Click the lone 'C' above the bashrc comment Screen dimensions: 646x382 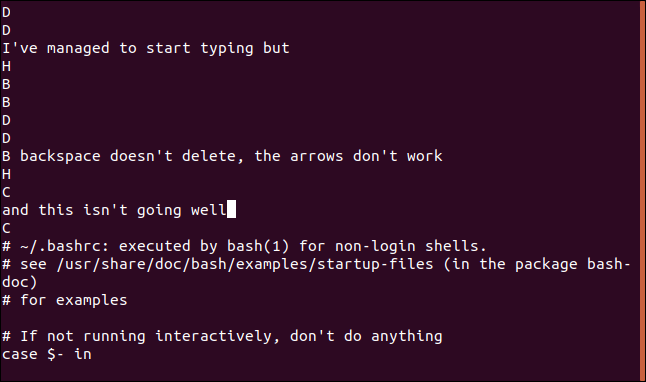tap(6, 228)
